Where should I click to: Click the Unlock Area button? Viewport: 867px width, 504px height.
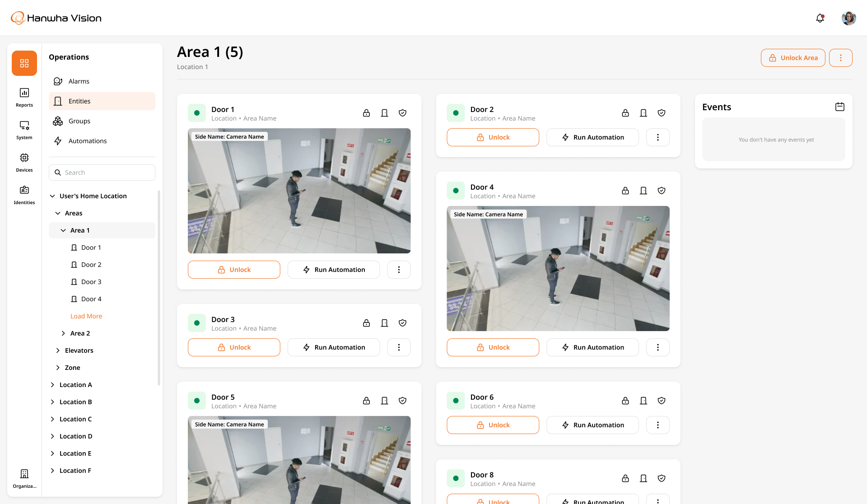click(x=793, y=58)
